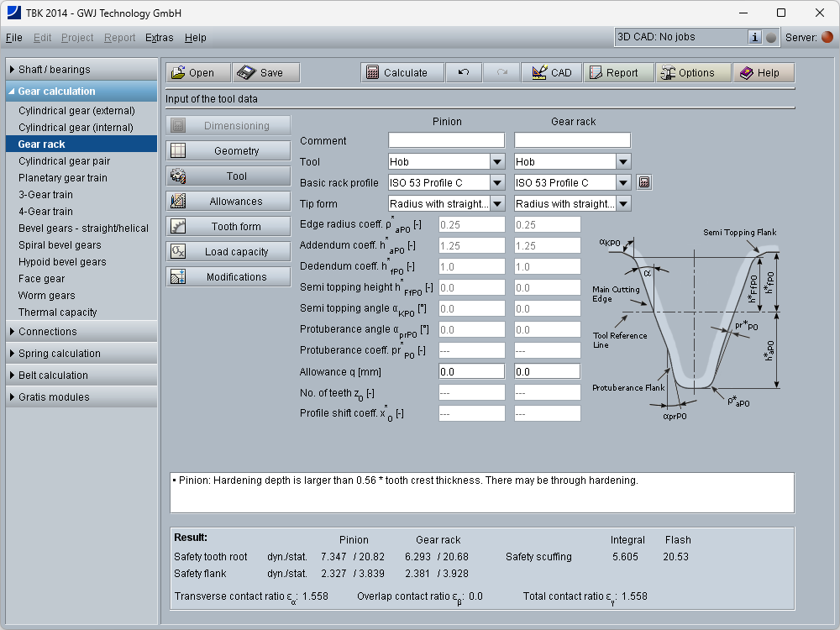Open the toolbar Help button
This screenshot has height=630, width=840.
763,73
